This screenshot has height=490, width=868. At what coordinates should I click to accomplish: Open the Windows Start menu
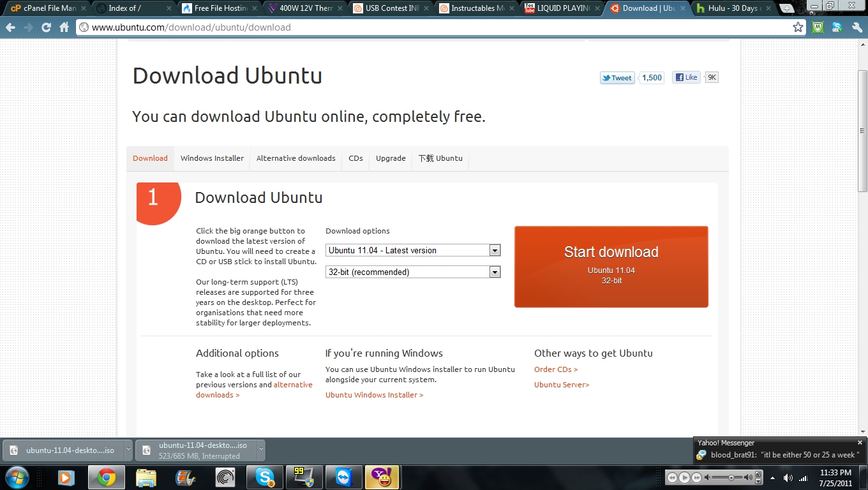[17, 478]
